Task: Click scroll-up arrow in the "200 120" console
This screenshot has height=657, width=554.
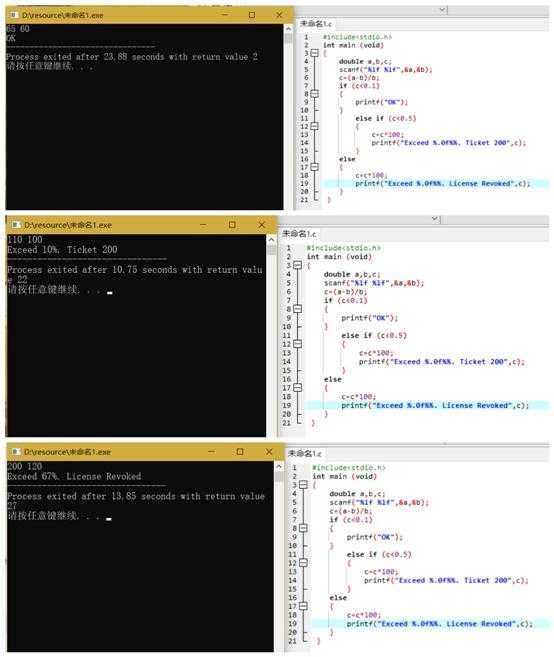Action: coord(279,466)
